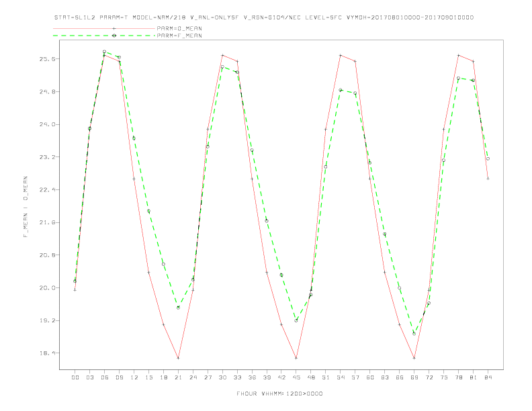Select the green dashed F_MEAN legend line sample
Viewport: 532px width, 411px height.
click(104, 36)
